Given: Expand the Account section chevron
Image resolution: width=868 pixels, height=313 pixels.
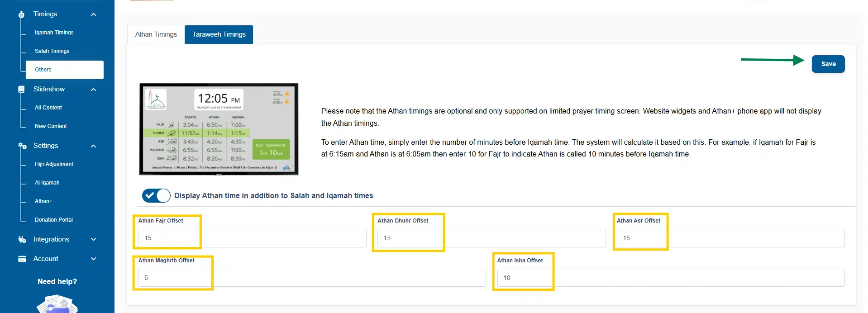Looking at the screenshot, I should click(x=94, y=259).
